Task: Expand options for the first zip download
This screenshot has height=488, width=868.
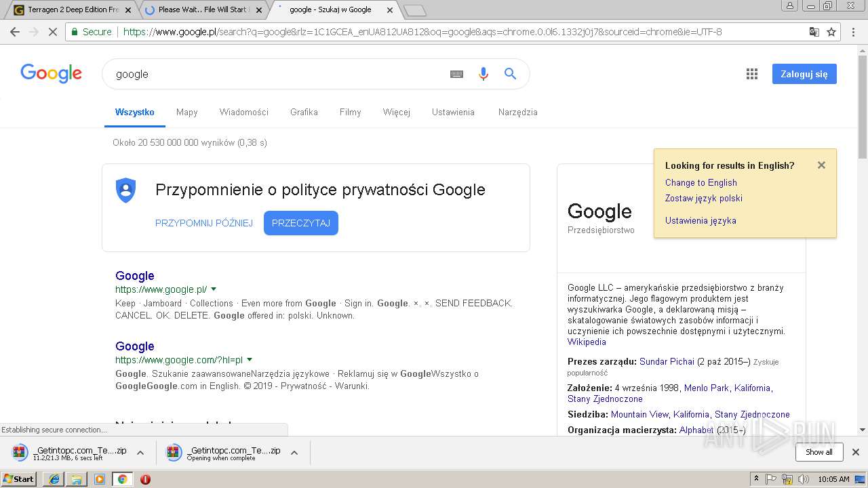Action: (x=140, y=453)
